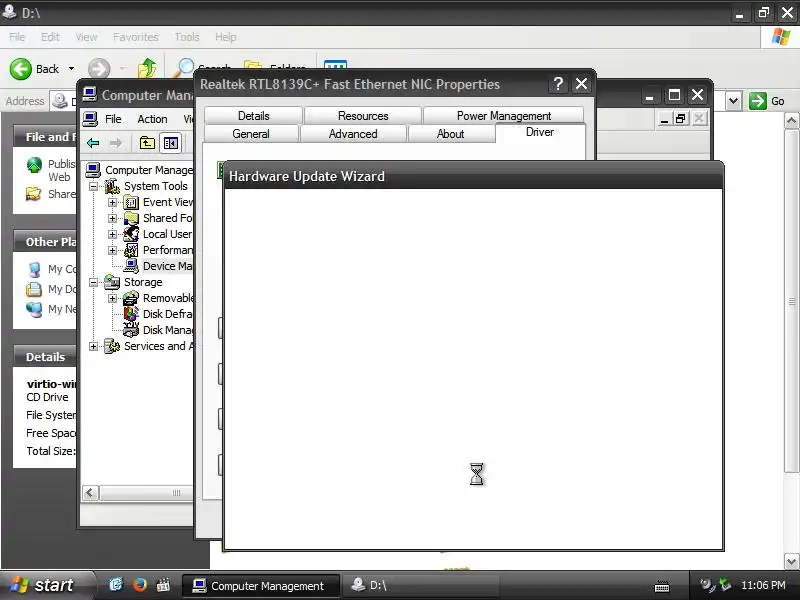Click the Details panel header in Explorer
Screen dimensions: 800x600
coord(45,357)
